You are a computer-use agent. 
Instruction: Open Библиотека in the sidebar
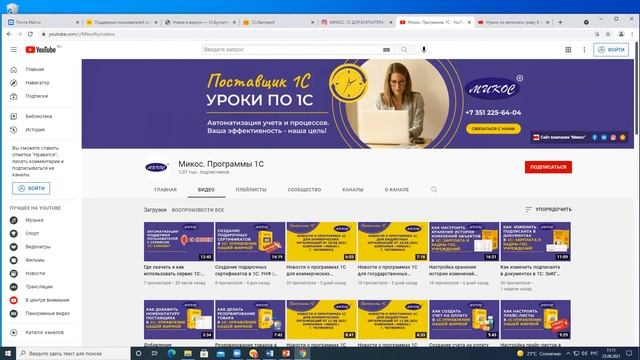click(x=38, y=116)
